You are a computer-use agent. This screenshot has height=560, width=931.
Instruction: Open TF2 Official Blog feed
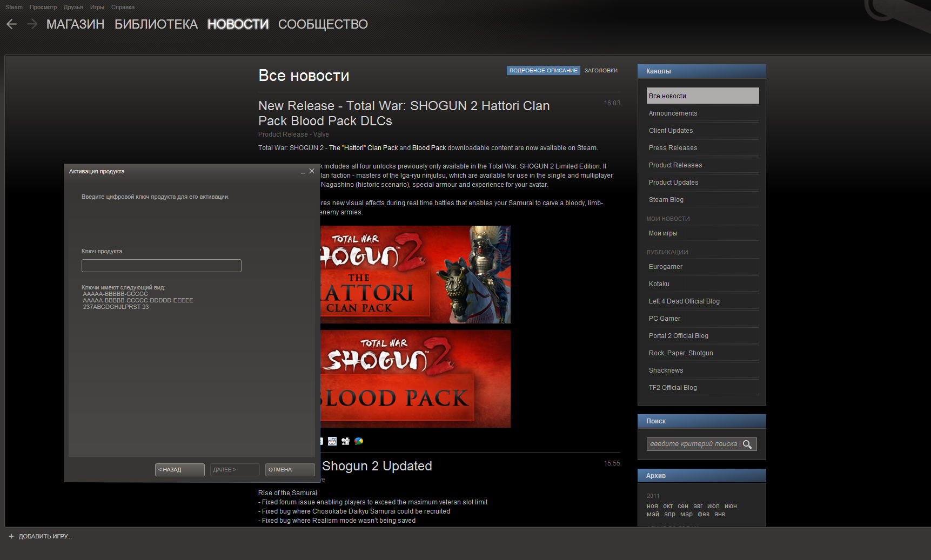pos(703,388)
